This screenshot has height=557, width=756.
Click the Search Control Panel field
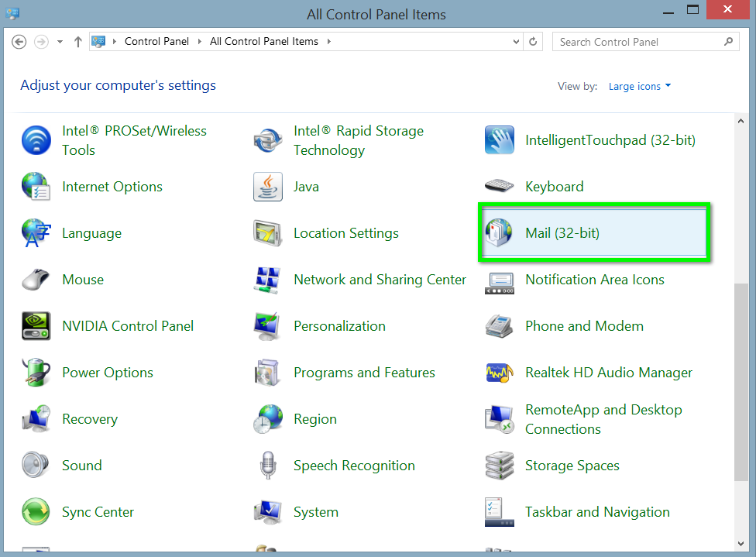645,42
